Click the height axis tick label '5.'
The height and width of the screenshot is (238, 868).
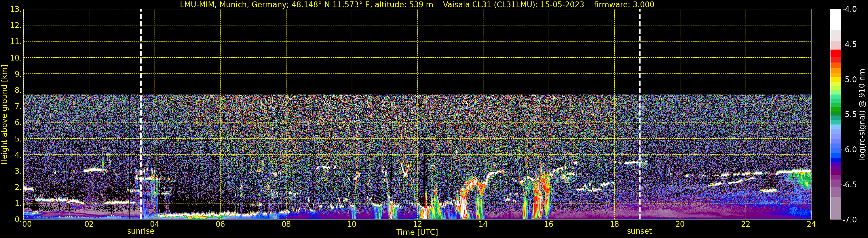pos(18,139)
